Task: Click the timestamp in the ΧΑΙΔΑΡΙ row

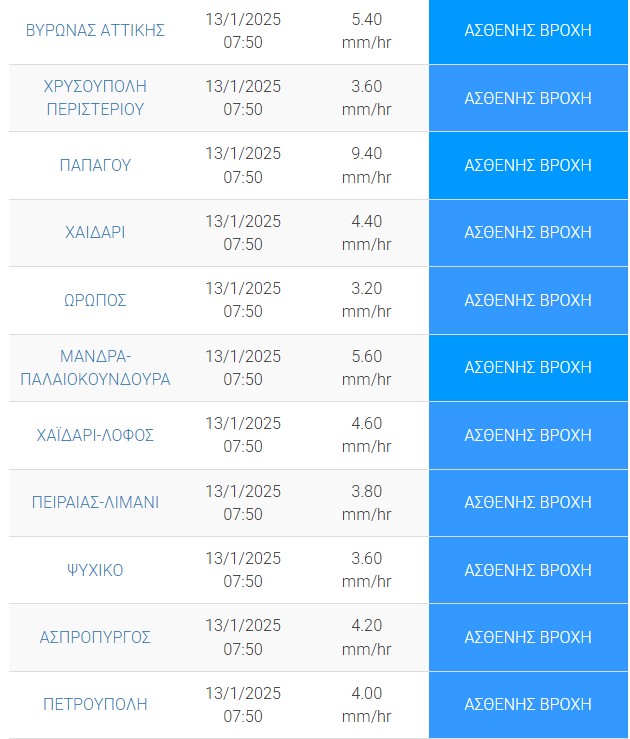Action: pos(243,232)
